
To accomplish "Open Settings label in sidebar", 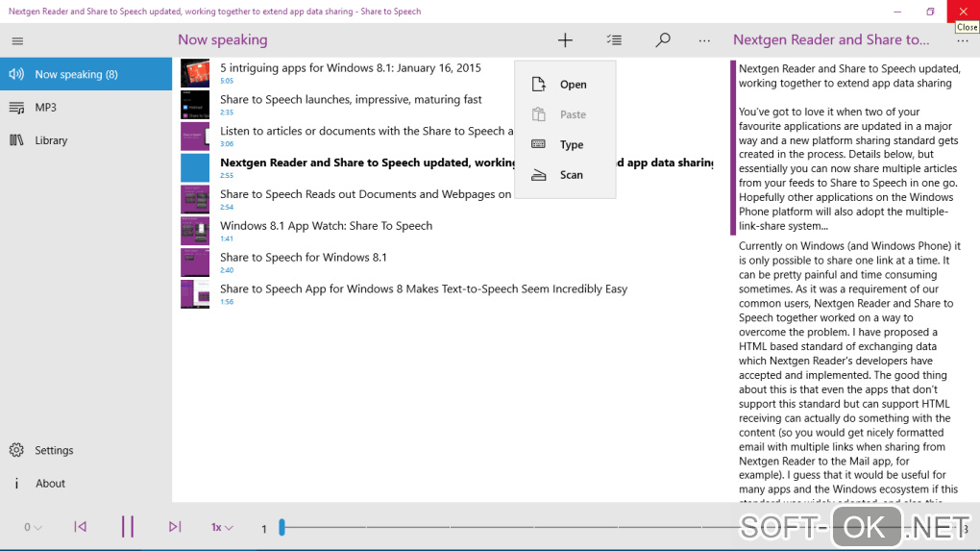I will [x=54, y=450].
